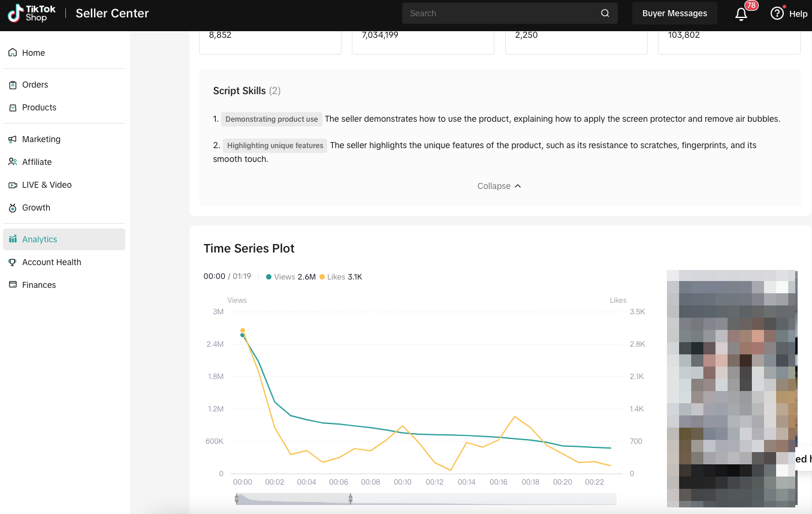Click the Help question mark icon
Viewport: 812px width, 514px height.
[777, 13]
